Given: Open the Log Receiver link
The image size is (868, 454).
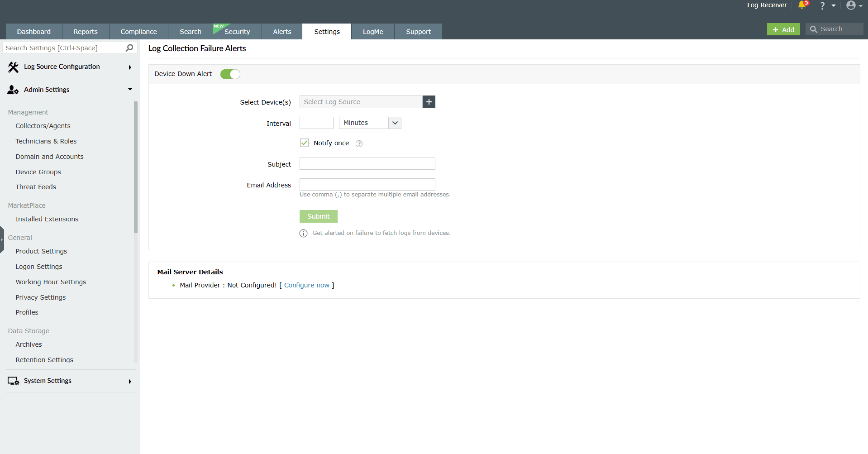Looking at the screenshot, I should click(767, 5).
